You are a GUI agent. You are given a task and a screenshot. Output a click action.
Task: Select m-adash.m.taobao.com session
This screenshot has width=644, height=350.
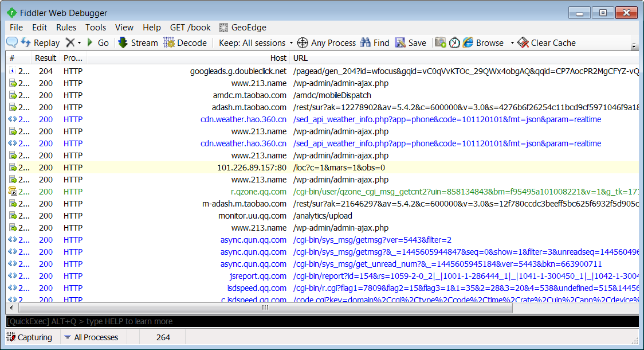click(x=323, y=204)
